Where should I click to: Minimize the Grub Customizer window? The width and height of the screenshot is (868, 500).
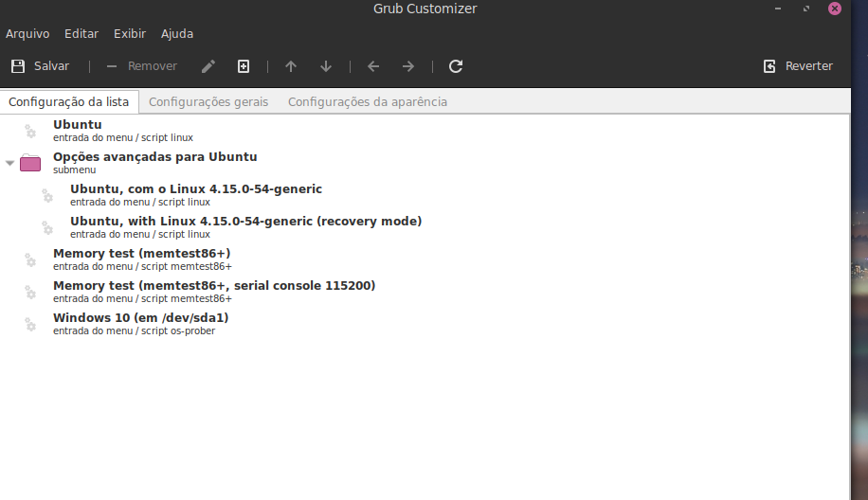pyautogui.click(x=778, y=9)
